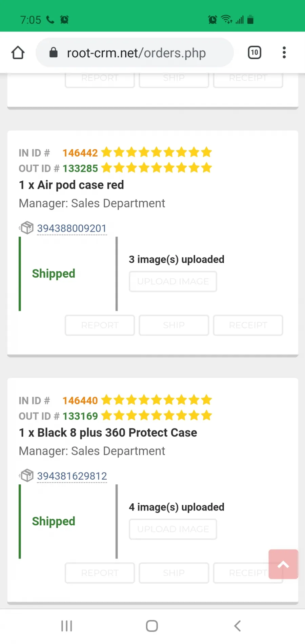Image resolution: width=305 pixels, height=644 pixels.
Task: Open tracking link 394381629812
Action: [x=72, y=476]
